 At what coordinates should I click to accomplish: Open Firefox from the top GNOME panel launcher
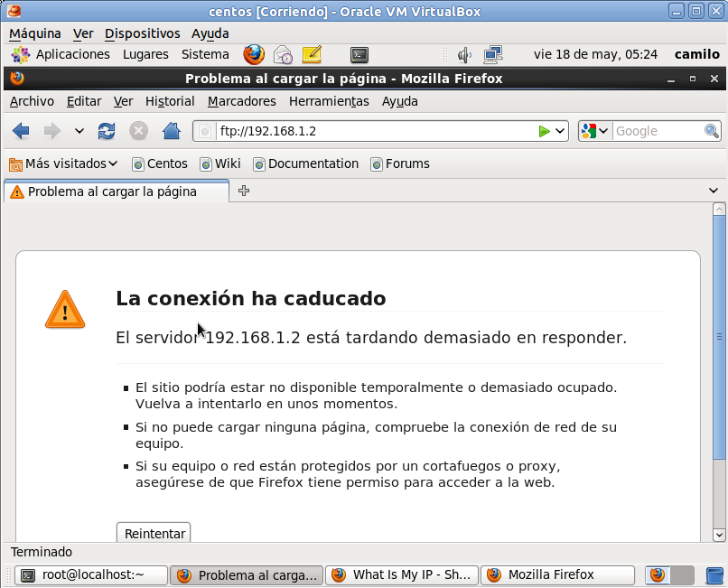point(254,54)
